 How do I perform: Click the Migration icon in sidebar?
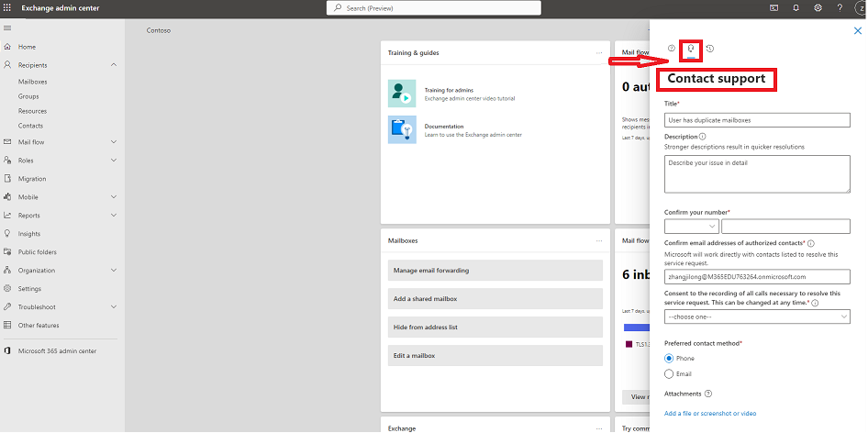(x=7, y=179)
